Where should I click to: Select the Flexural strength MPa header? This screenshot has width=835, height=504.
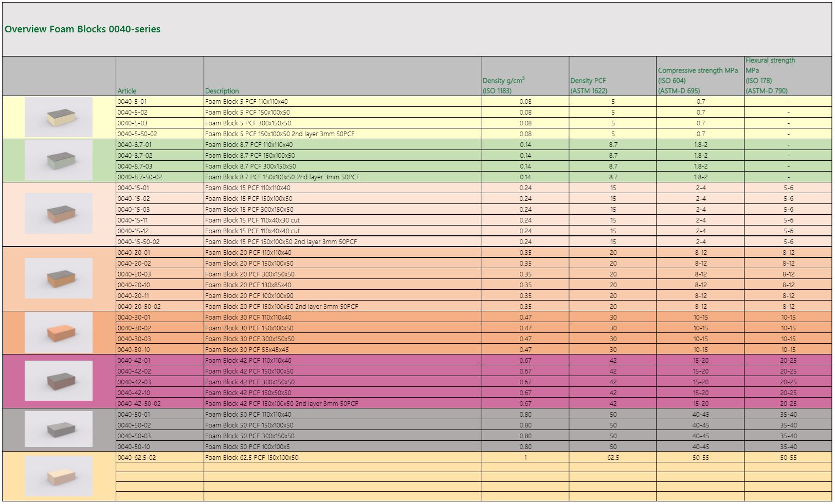pyautogui.click(x=770, y=76)
